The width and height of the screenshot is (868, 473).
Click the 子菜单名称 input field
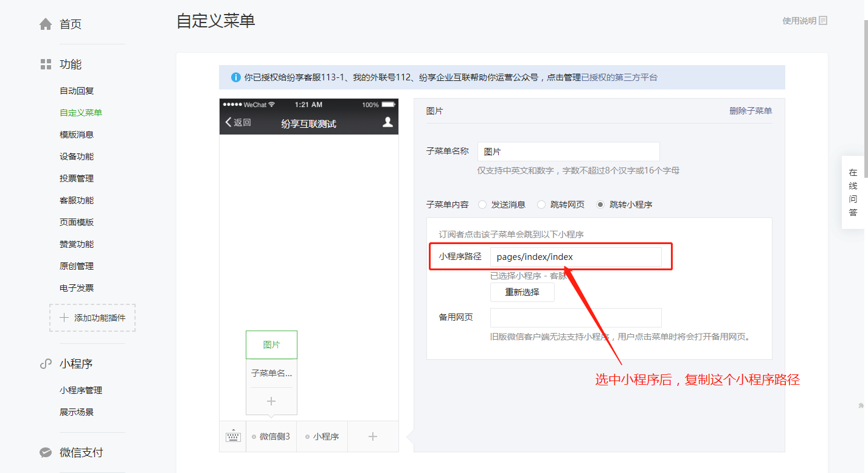point(568,152)
